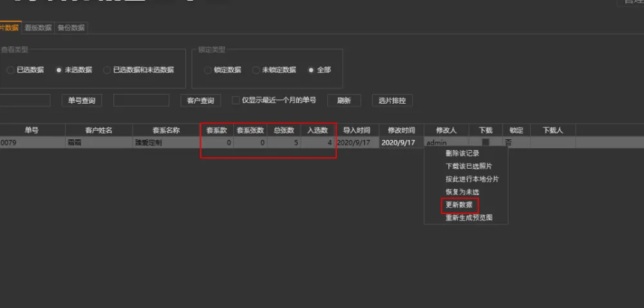Image resolution: width=644 pixels, height=308 pixels.
Task: Select the 锁定数据 radio button
Action: [x=208, y=70]
